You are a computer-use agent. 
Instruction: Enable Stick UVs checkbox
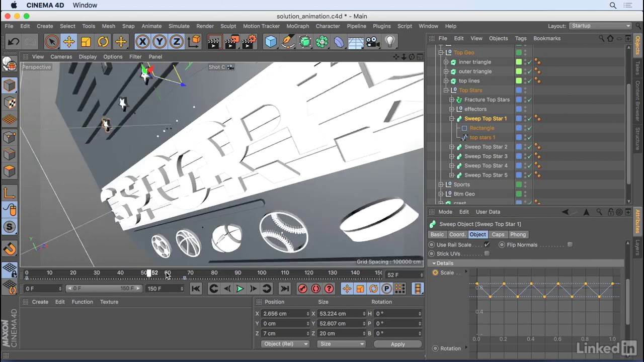click(x=487, y=254)
